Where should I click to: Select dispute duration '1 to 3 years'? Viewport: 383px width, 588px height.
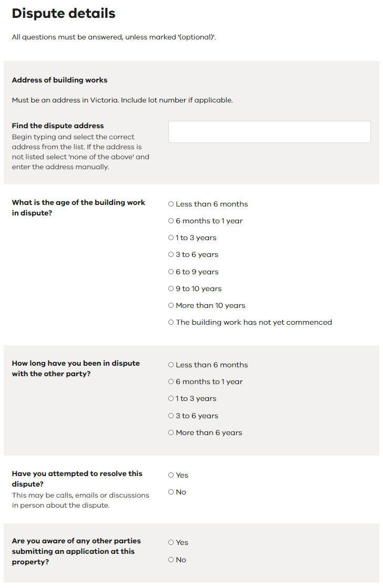[x=171, y=398]
